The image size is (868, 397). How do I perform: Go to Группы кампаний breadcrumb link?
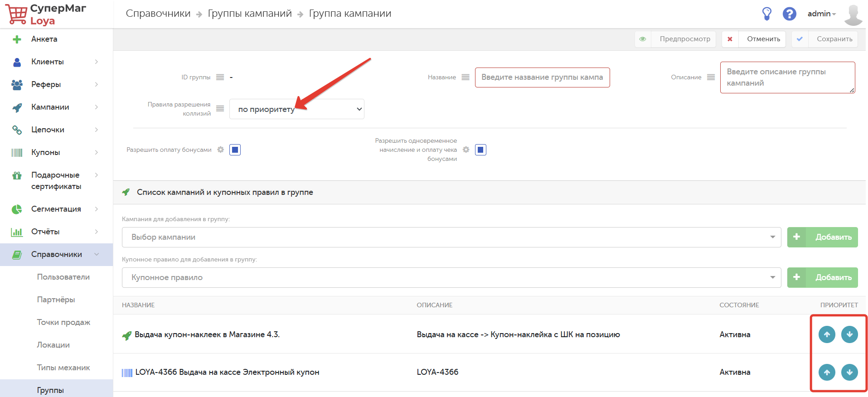250,14
